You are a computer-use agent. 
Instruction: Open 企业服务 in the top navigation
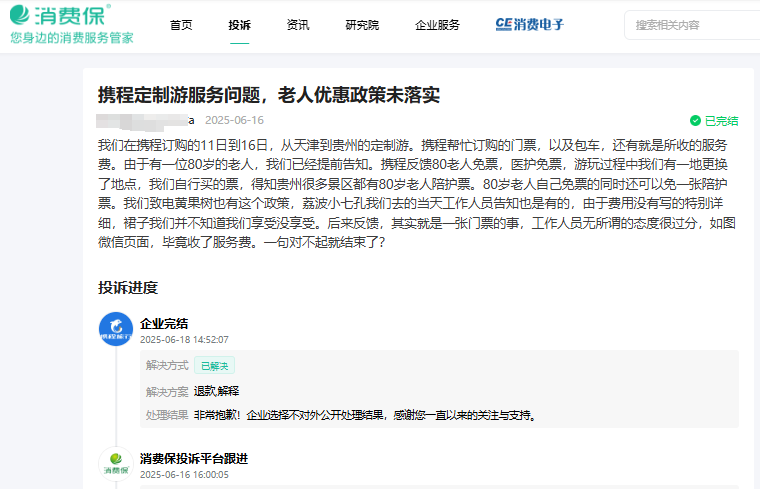(x=437, y=25)
